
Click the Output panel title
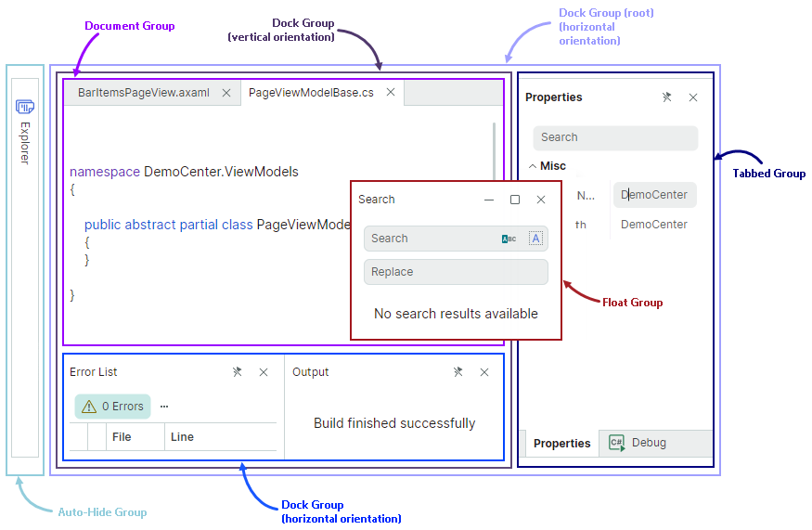tap(311, 372)
